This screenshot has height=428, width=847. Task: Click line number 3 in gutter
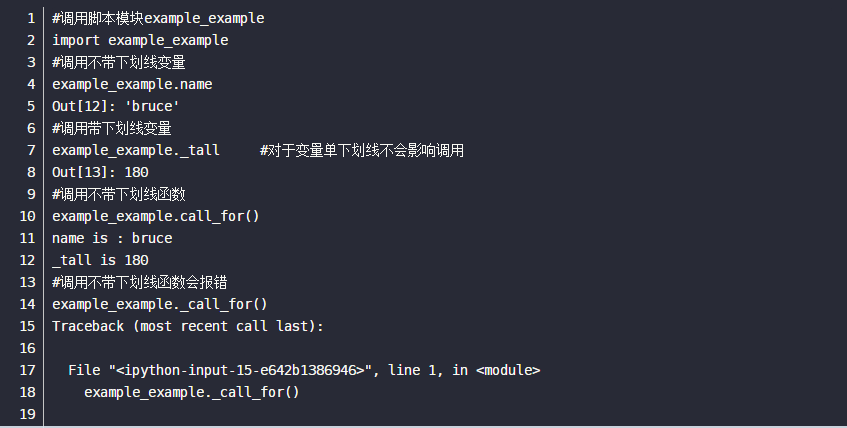[x=31, y=62]
